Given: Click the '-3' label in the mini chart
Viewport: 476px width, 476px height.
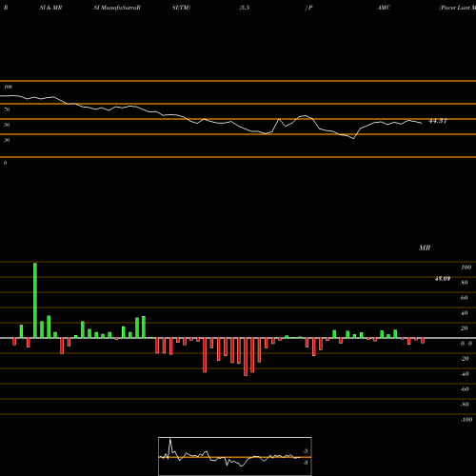Looking at the screenshot, I should coord(306,463).
